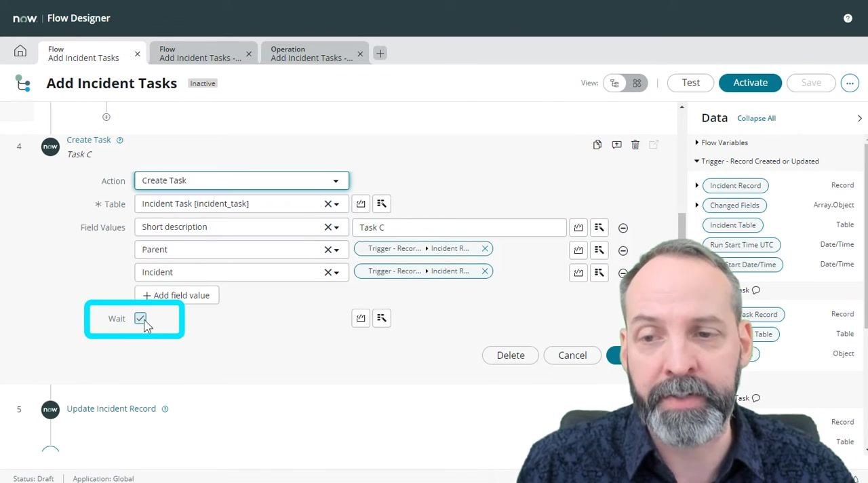The width and height of the screenshot is (868, 483).
Task: Click the Task C value input
Action: click(x=459, y=227)
